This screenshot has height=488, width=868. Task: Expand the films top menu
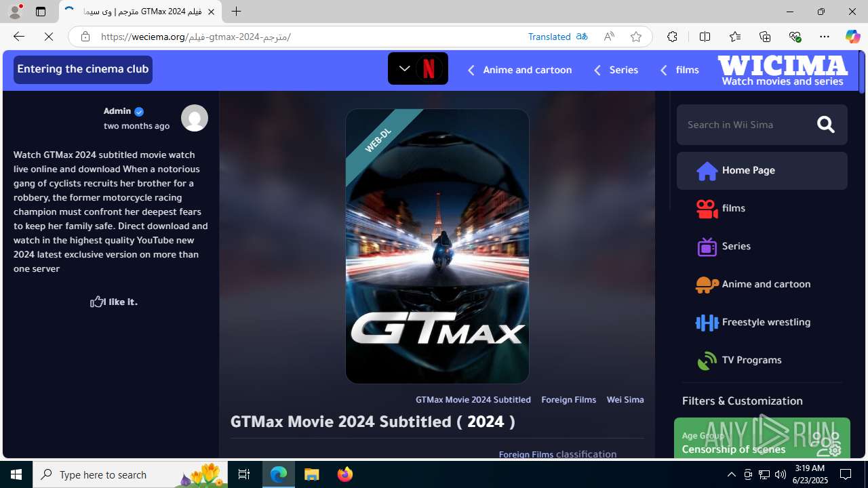(679, 70)
